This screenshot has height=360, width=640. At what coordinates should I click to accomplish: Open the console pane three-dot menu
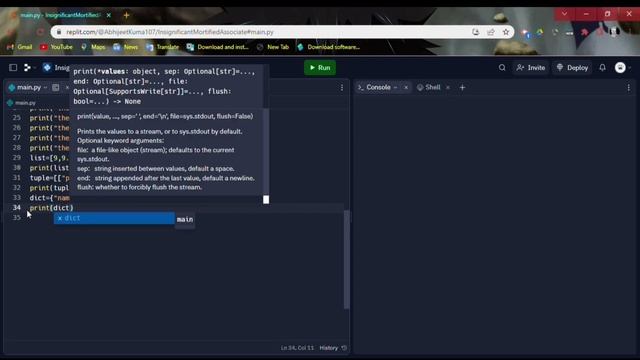pyautogui.click(x=629, y=88)
